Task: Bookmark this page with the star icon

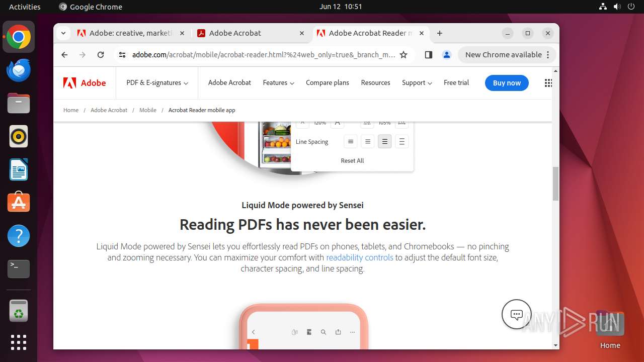Action: click(x=404, y=55)
